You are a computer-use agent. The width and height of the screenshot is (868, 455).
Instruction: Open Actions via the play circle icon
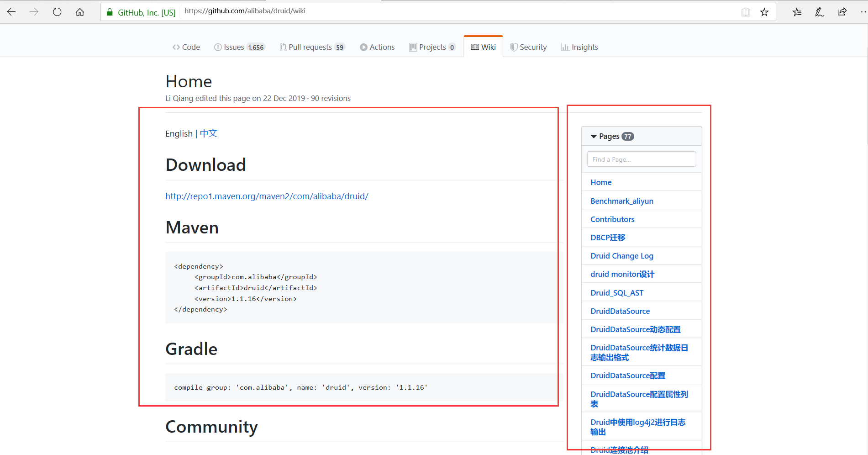363,47
